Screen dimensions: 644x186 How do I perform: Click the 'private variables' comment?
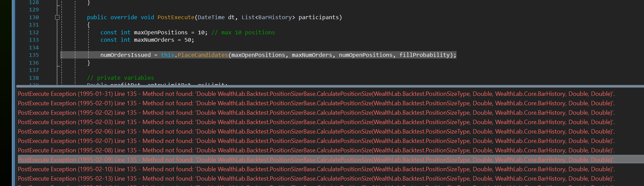[120, 78]
